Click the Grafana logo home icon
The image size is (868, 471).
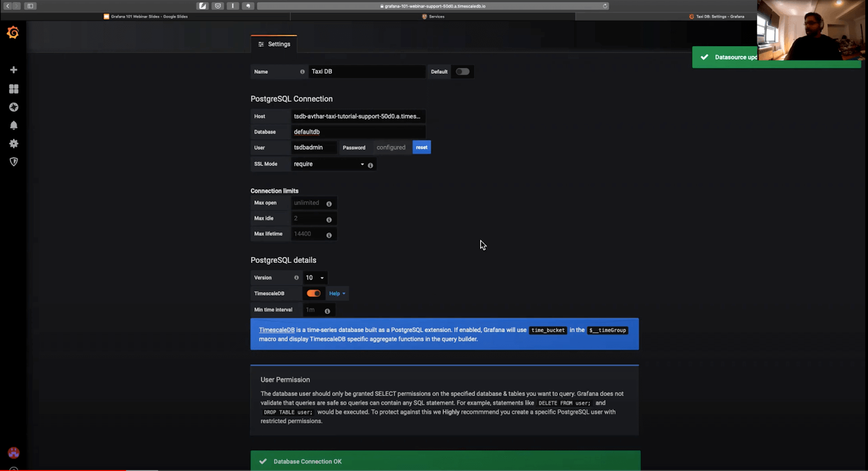[13, 33]
